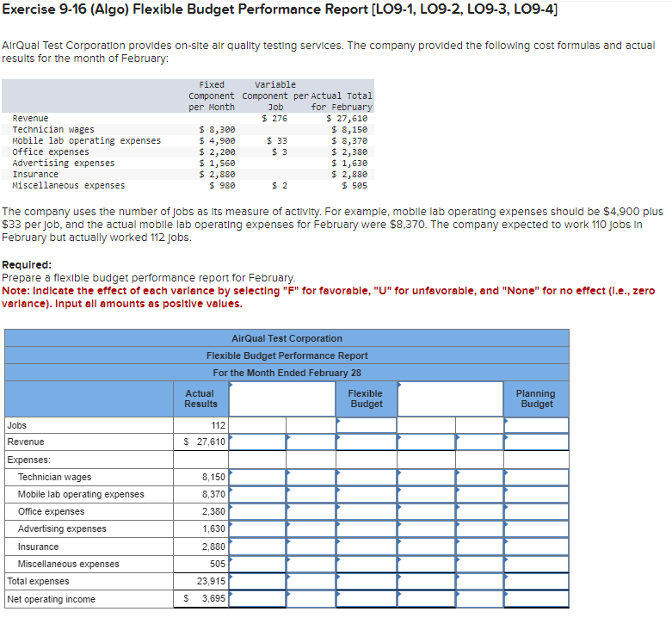Click '$ 33' Mobile lab variable component per job
Screen dimensions: 672x624
277,140
